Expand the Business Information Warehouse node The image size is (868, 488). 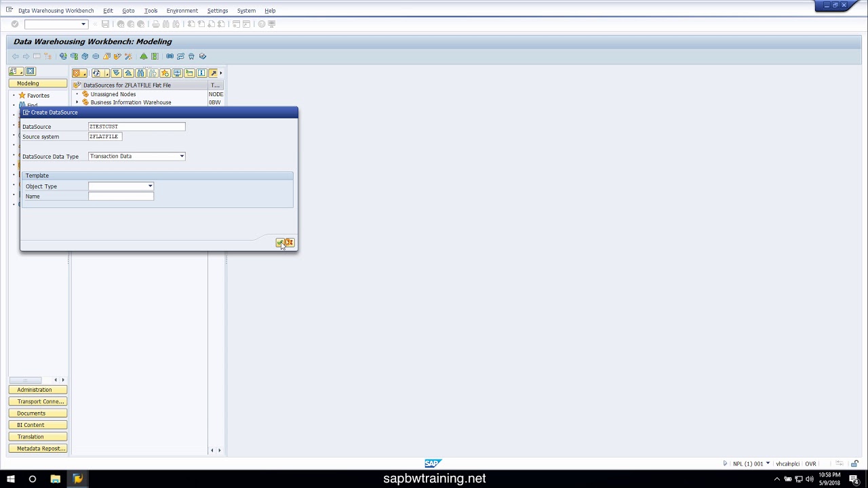point(77,102)
